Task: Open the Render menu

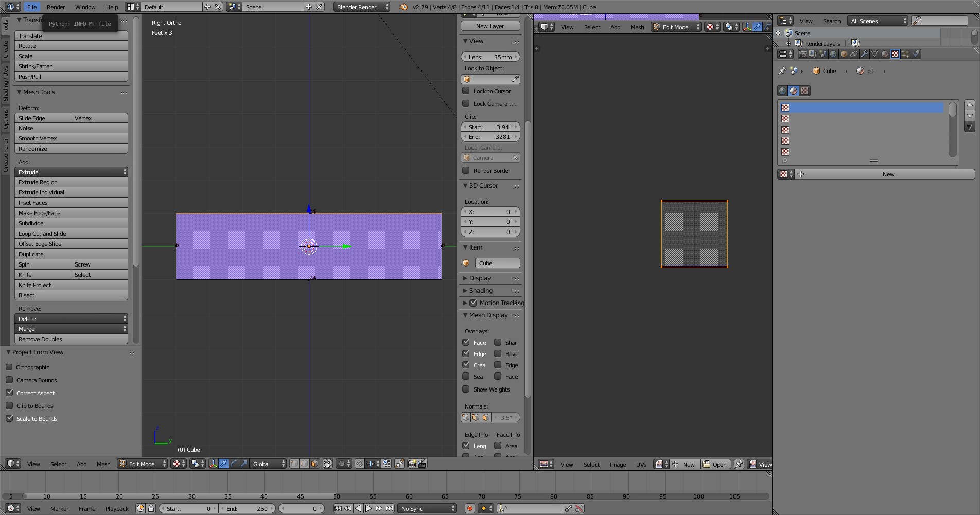Action: point(56,7)
